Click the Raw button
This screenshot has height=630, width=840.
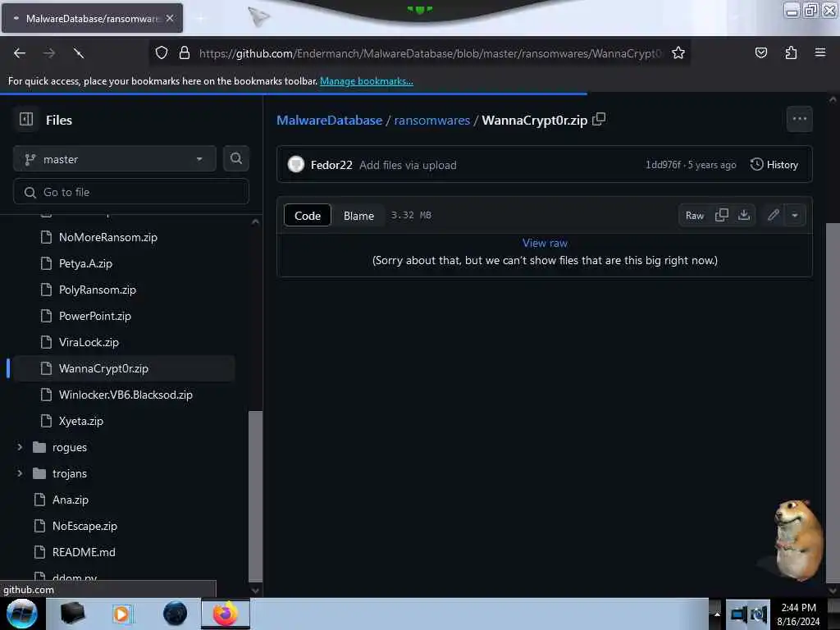pyautogui.click(x=694, y=215)
